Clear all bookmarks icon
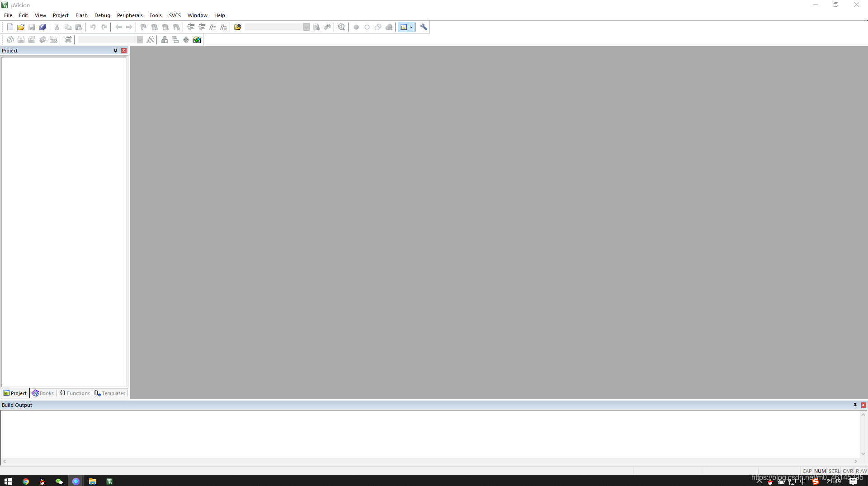The height and width of the screenshot is (486, 868). (x=176, y=27)
